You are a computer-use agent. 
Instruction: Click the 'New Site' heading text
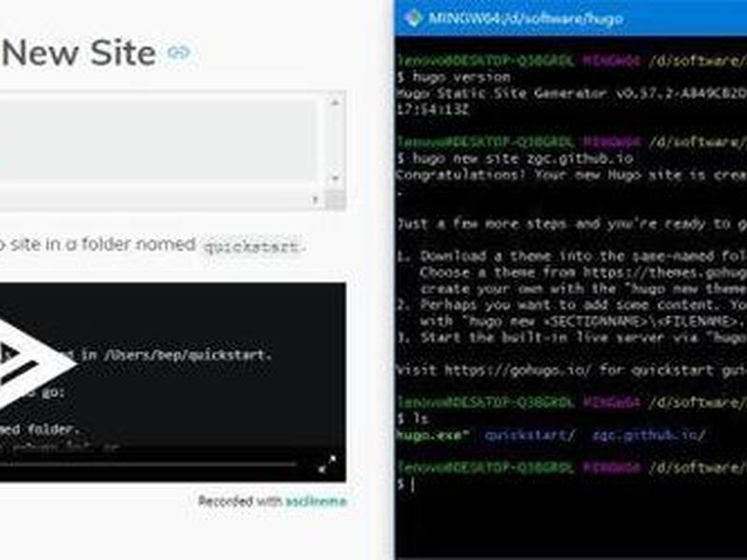[78, 52]
